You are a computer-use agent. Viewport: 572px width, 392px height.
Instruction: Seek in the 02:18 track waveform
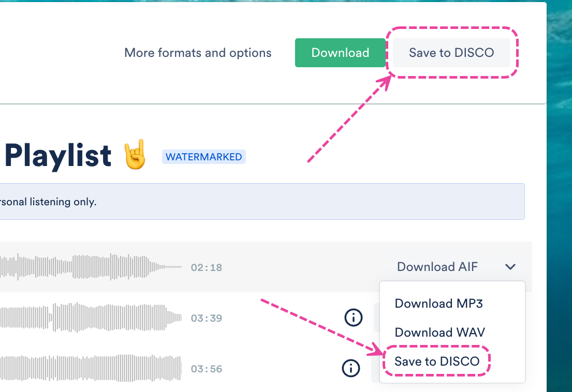pyautogui.click(x=91, y=267)
